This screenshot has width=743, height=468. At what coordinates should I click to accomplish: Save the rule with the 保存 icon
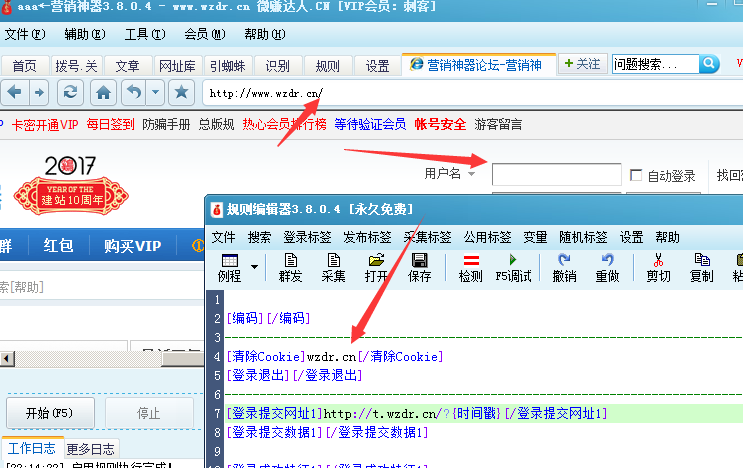[419, 268]
